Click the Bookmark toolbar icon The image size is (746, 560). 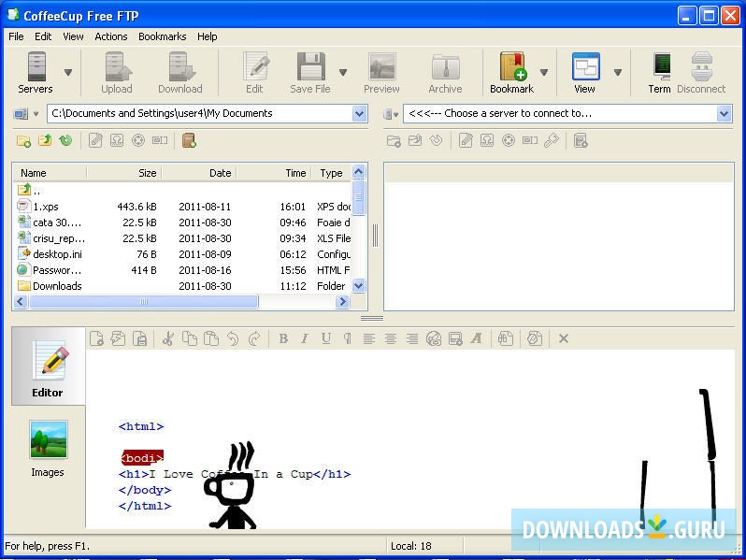[511, 73]
